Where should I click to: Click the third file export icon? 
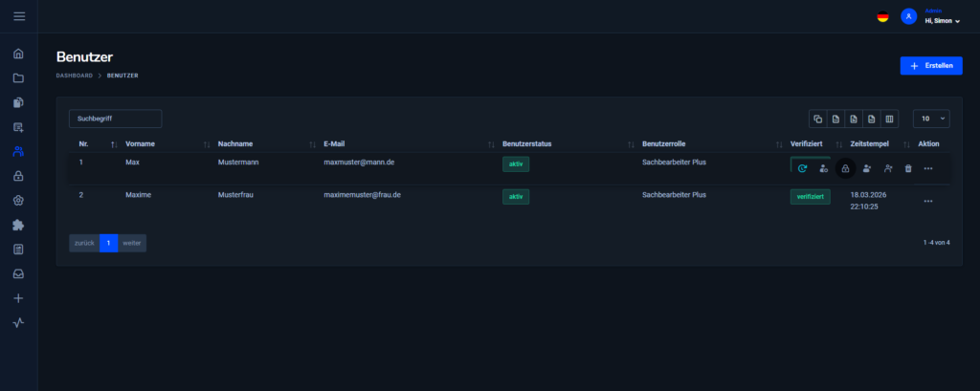coord(871,119)
